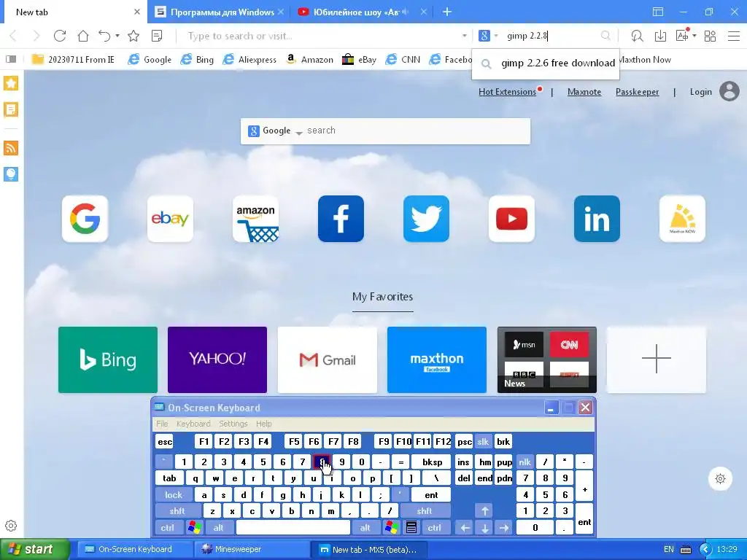Add a new favorite with plus tile
Screen dimensions: 747x560
point(657,359)
